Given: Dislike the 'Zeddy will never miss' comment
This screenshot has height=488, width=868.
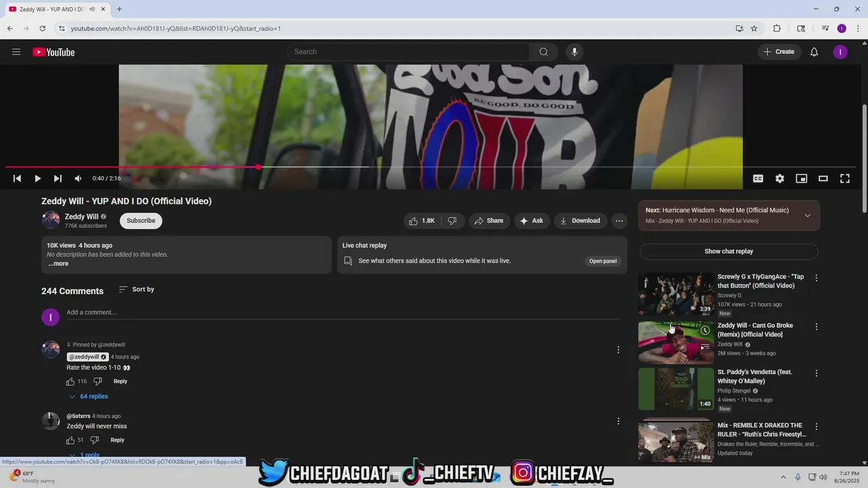Looking at the screenshot, I should coord(94,441).
